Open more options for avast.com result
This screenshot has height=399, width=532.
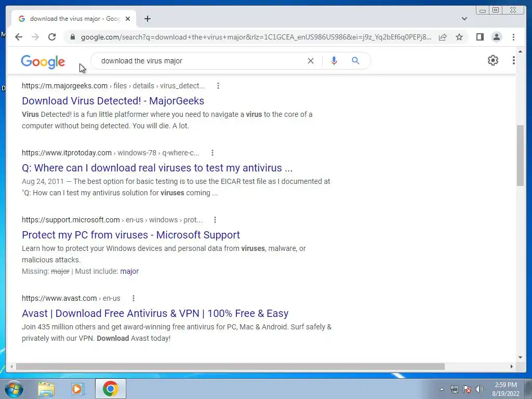(134, 298)
